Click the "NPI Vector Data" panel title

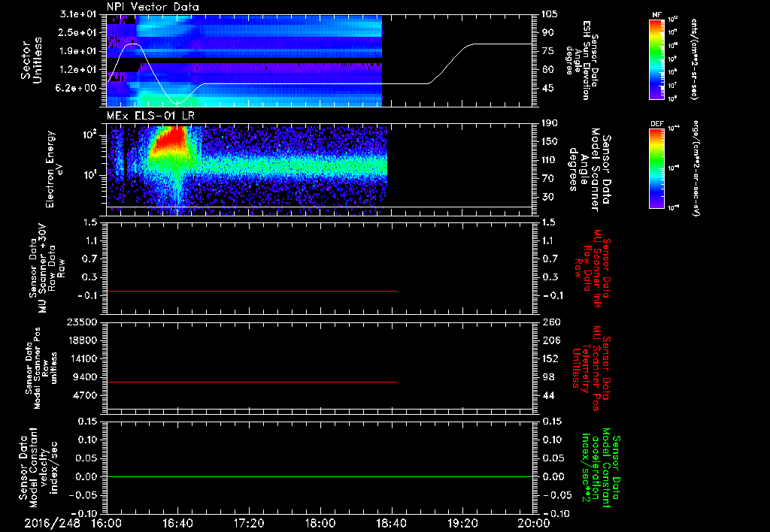pos(153,7)
